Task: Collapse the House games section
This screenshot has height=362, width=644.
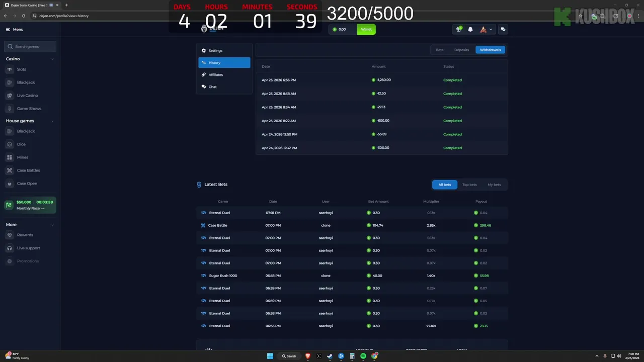Action: [x=52, y=121]
